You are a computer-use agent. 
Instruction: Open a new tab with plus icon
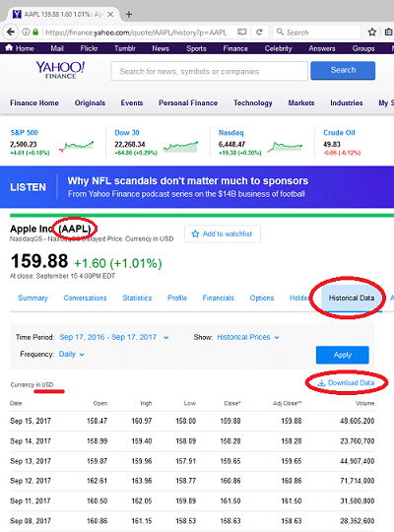[x=129, y=14]
